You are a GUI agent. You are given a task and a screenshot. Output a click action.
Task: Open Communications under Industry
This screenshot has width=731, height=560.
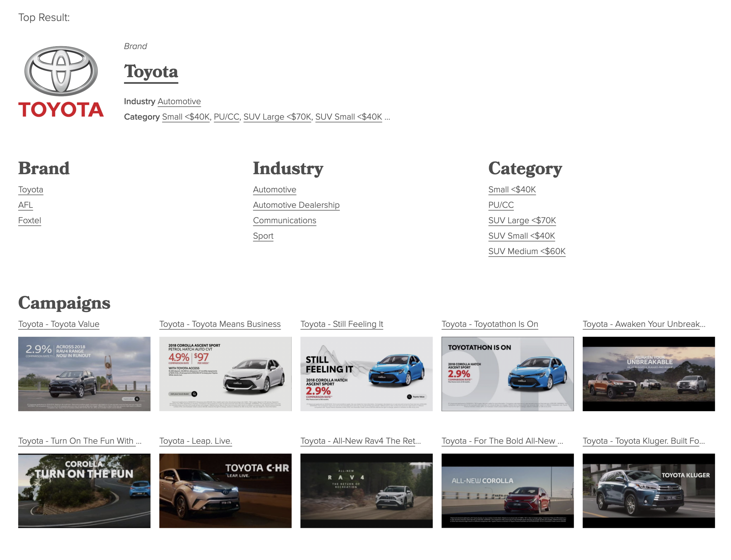click(285, 220)
